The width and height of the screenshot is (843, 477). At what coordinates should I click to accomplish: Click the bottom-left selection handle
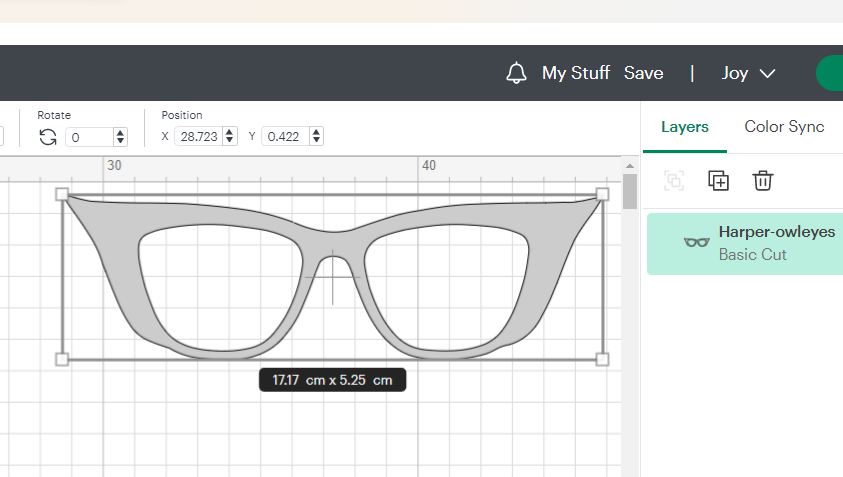62,359
